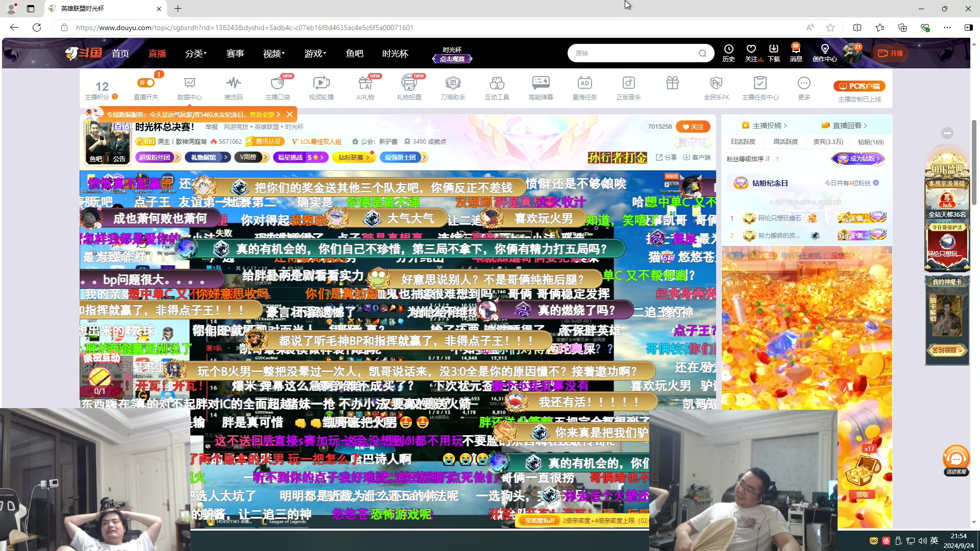
Task: Open 视频轮播 video carousel tool
Action: click(x=321, y=88)
